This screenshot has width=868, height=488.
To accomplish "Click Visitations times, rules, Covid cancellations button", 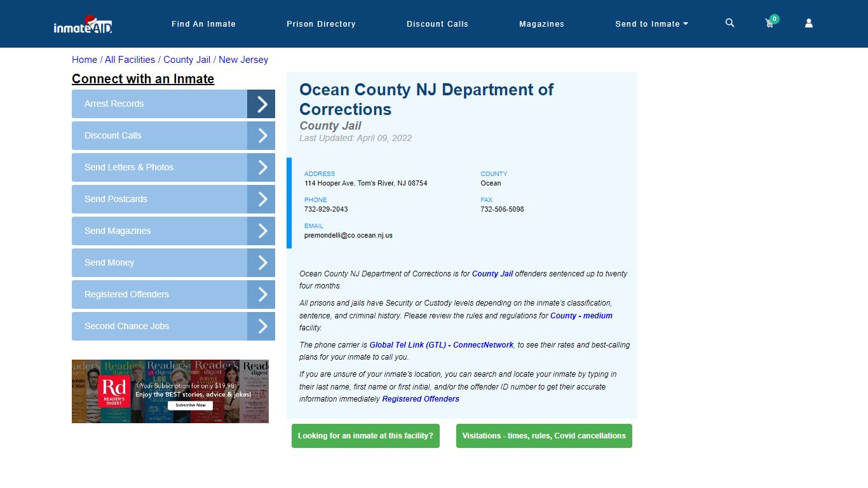I will tap(544, 436).
